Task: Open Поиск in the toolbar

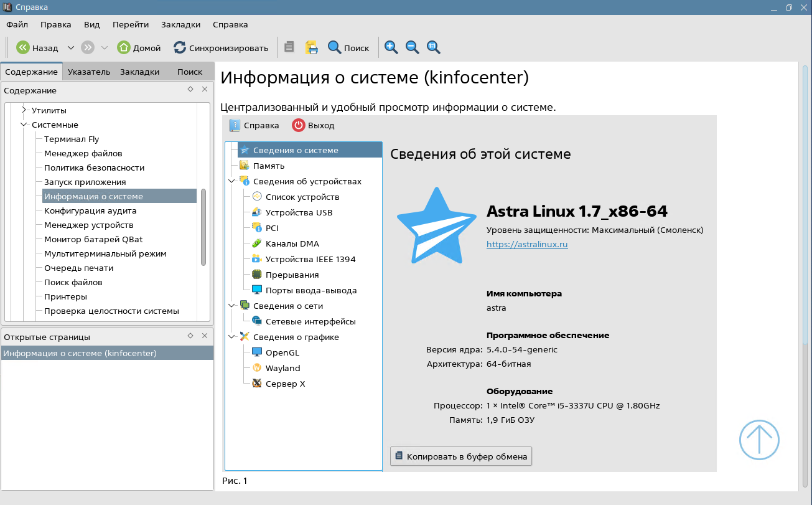Action: click(x=348, y=47)
